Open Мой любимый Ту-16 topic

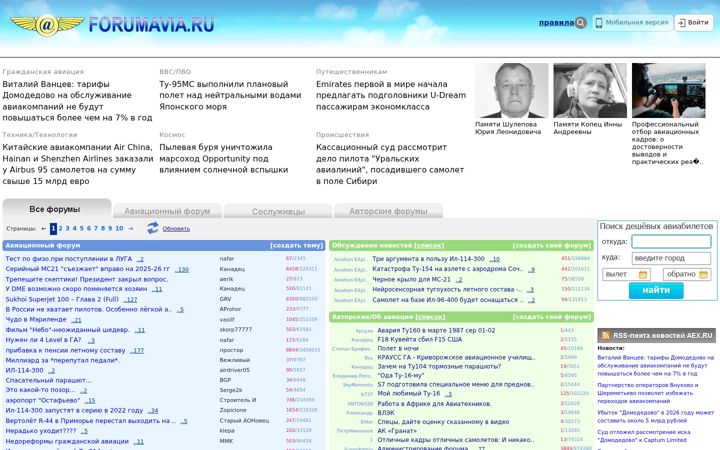coord(408,394)
